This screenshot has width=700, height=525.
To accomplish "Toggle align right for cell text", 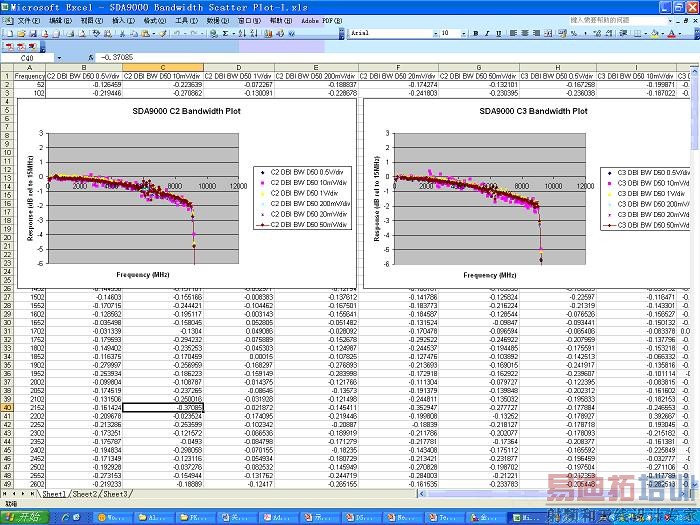I will [537, 33].
